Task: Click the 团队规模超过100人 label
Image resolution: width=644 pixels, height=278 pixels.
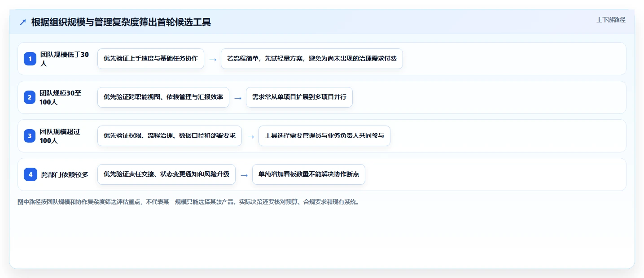Action: tap(60, 136)
